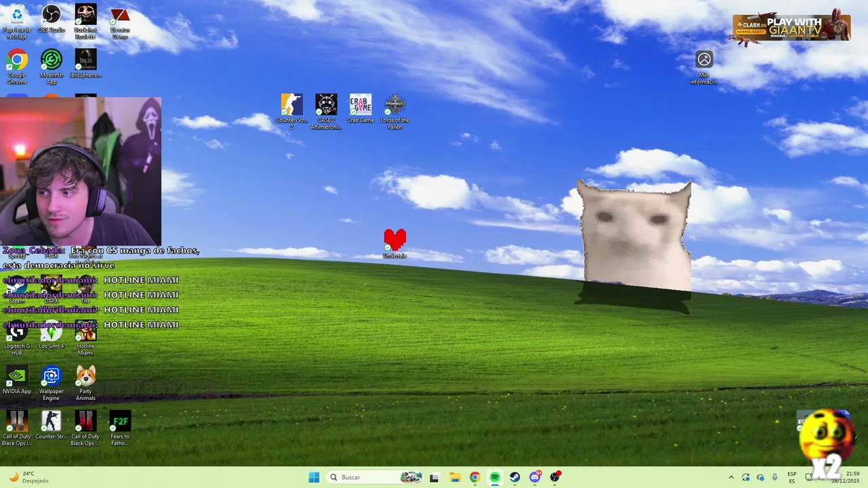
Task: Select the Buckshot Roulette desktop icon
Action: coord(85,22)
